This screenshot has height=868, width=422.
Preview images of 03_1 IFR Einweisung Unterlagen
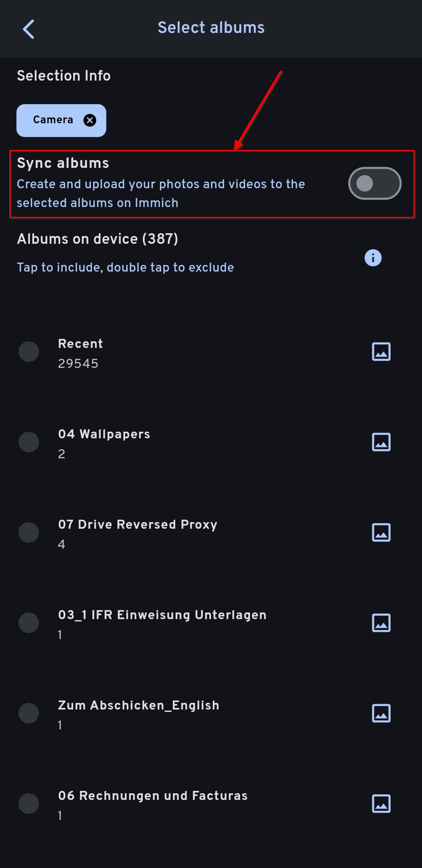[x=381, y=623]
